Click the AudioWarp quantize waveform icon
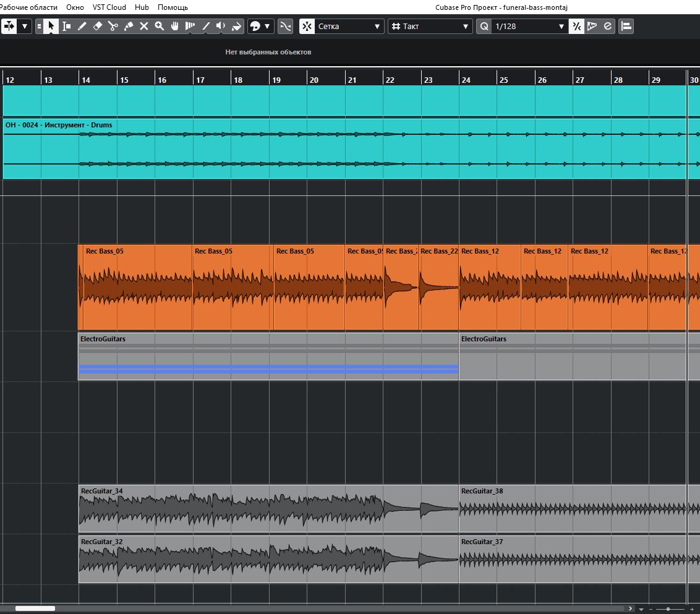The width and height of the screenshot is (700, 614). (592, 27)
